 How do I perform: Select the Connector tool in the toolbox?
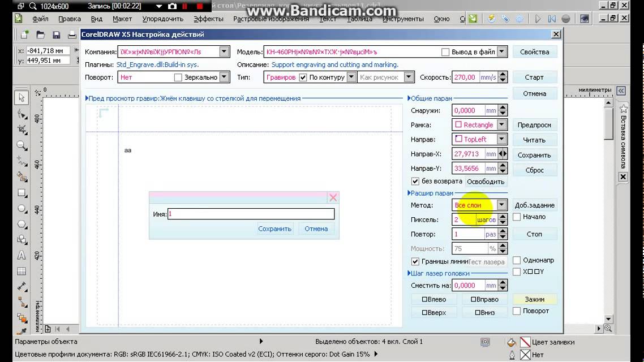(22, 303)
